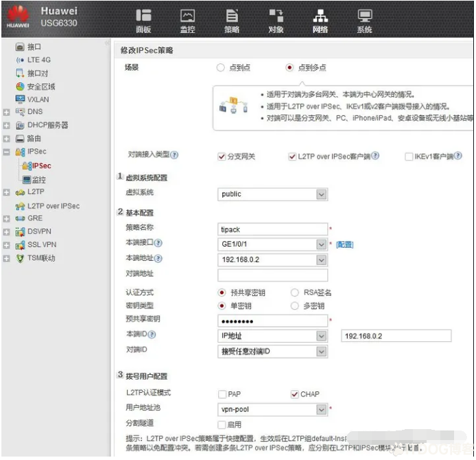Click the DNS icon in sidebar

[x=20, y=112]
